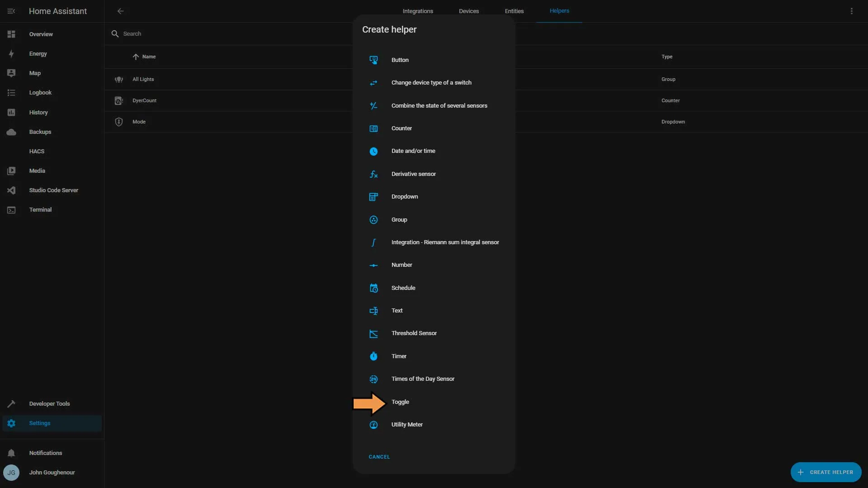Click the All Lights group icon

click(x=118, y=80)
